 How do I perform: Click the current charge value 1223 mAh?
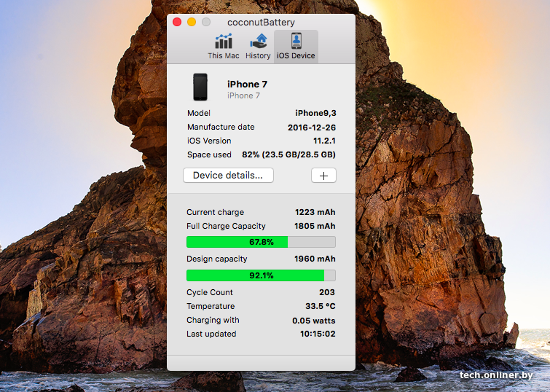pos(315,212)
